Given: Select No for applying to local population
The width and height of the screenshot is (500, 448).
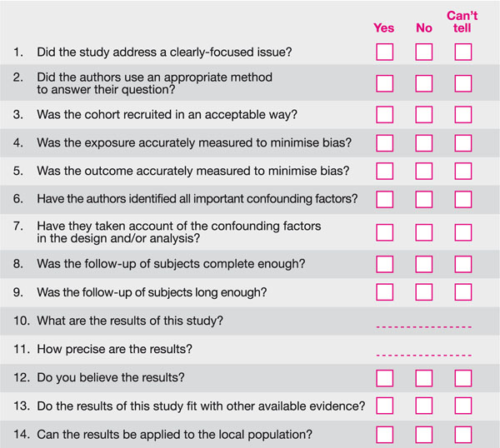Looking at the screenshot, I should point(424,434).
